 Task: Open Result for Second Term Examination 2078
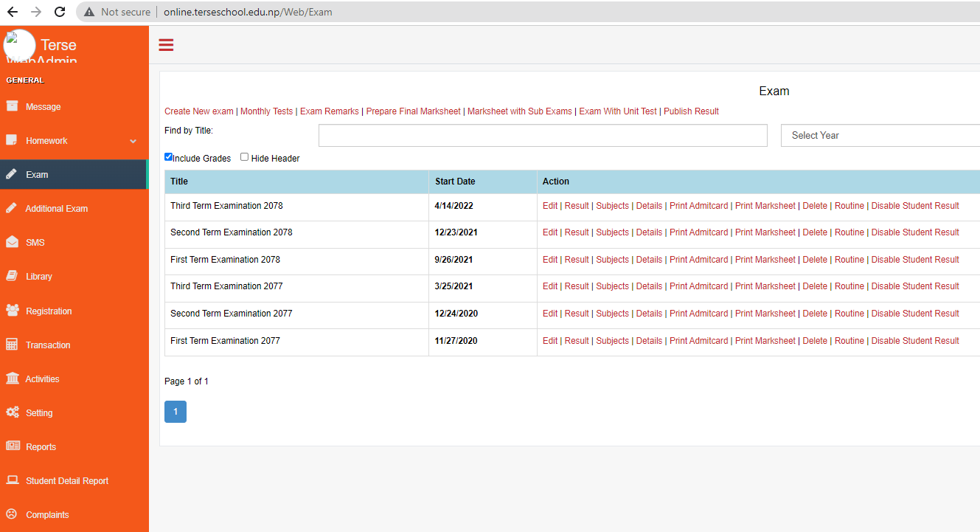point(577,232)
